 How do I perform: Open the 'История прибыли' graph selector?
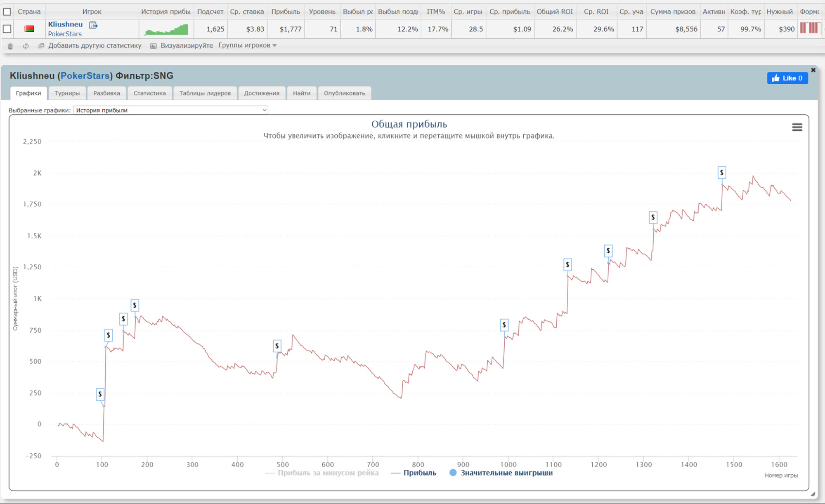point(170,110)
